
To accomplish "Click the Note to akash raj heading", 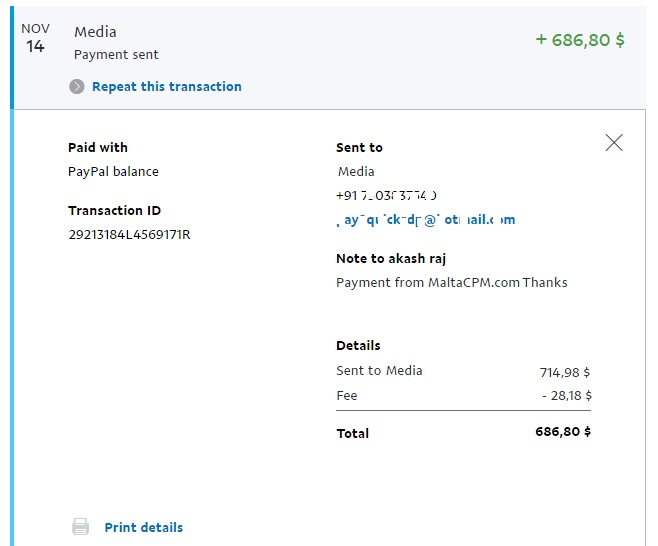I will coord(391,259).
